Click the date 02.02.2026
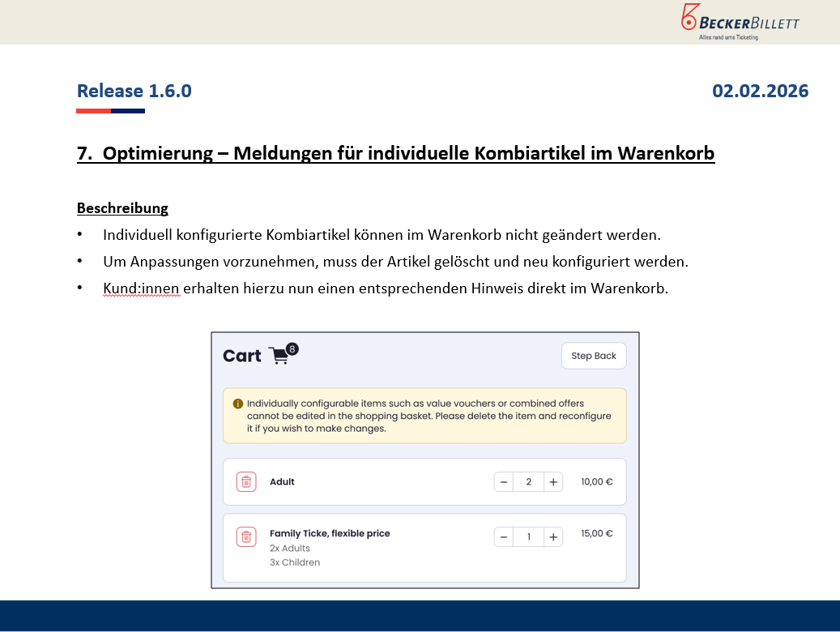Screen dimensions: 840x632 pyautogui.click(x=760, y=91)
